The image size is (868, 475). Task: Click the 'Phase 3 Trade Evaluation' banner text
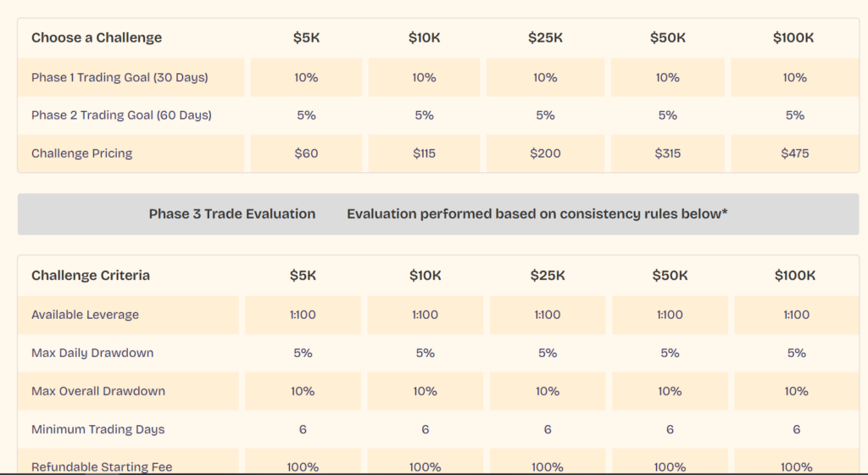pos(232,214)
